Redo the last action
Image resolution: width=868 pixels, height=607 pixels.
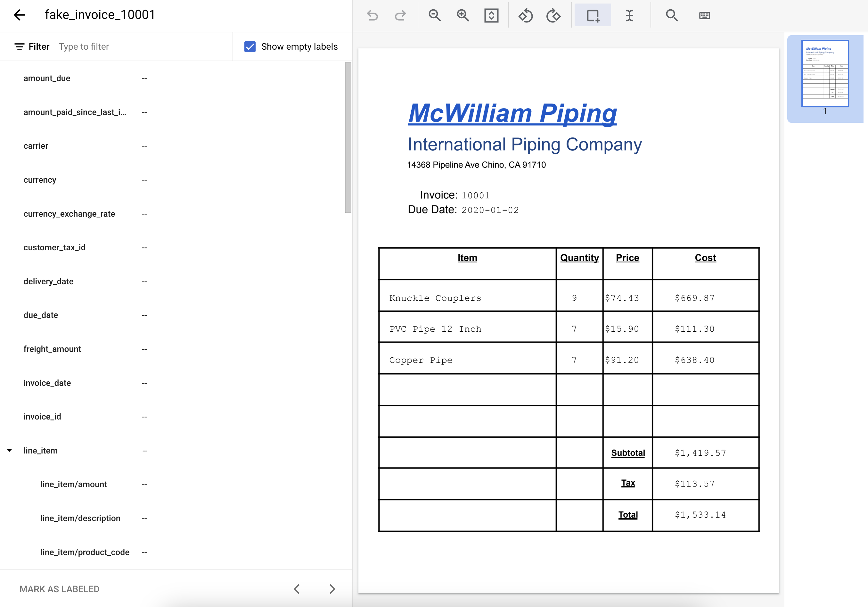[400, 15]
